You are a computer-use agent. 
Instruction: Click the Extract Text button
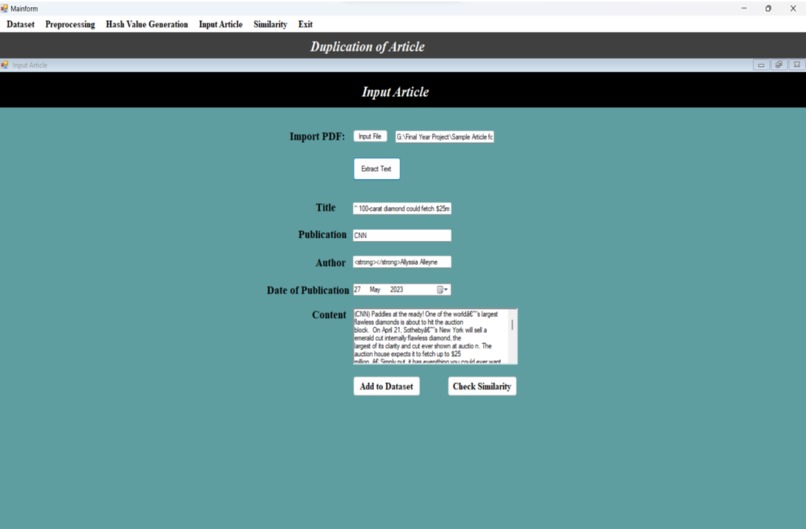click(x=376, y=169)
